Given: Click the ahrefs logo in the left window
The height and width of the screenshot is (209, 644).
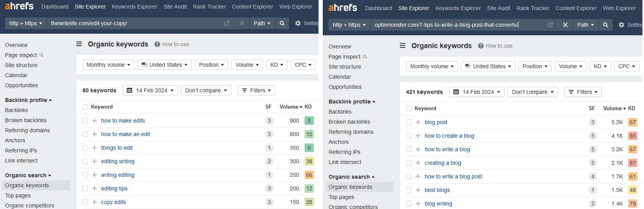Looking at the screenshot, I should click(x=19, y=6).
